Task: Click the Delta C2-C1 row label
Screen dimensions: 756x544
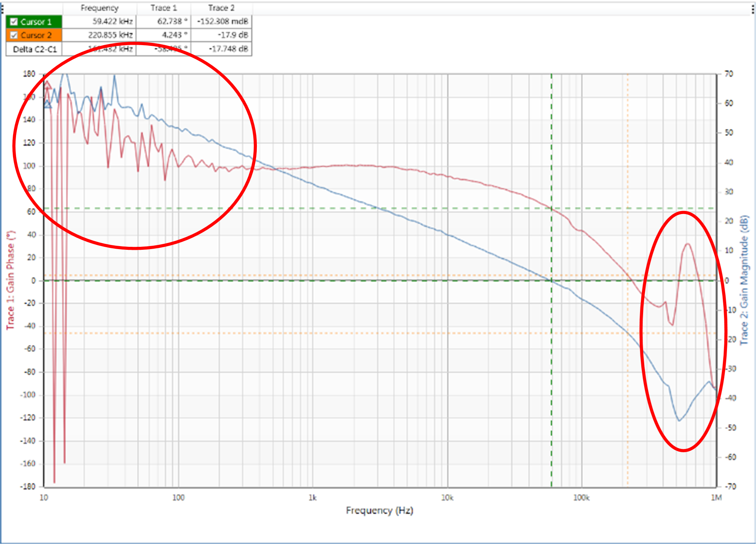Action: 34,49
